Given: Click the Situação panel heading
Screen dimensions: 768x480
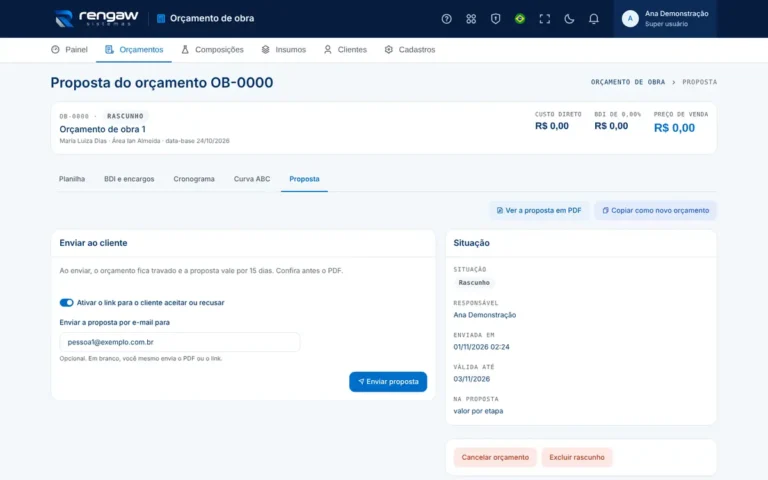Looking at the screenshot, I should click(x=471, y=243).
